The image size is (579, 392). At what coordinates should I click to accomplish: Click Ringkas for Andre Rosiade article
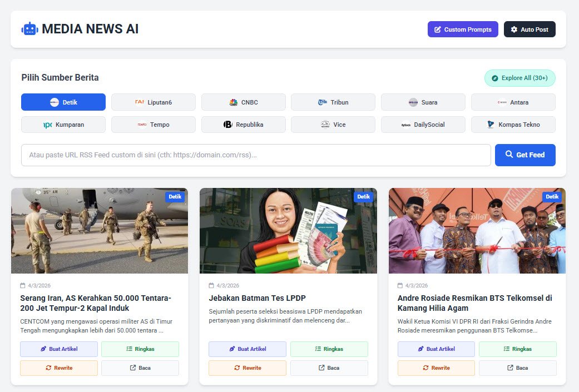point(518,349)
